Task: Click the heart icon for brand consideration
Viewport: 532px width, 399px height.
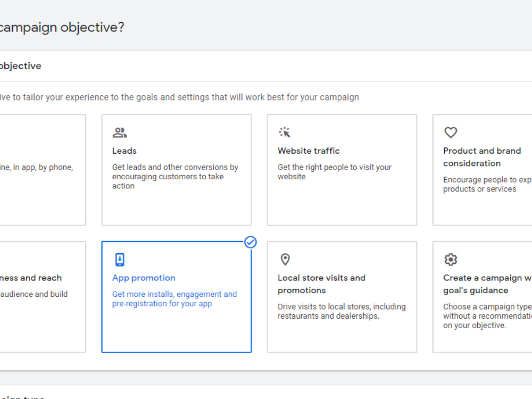Action: pos(451,132)
